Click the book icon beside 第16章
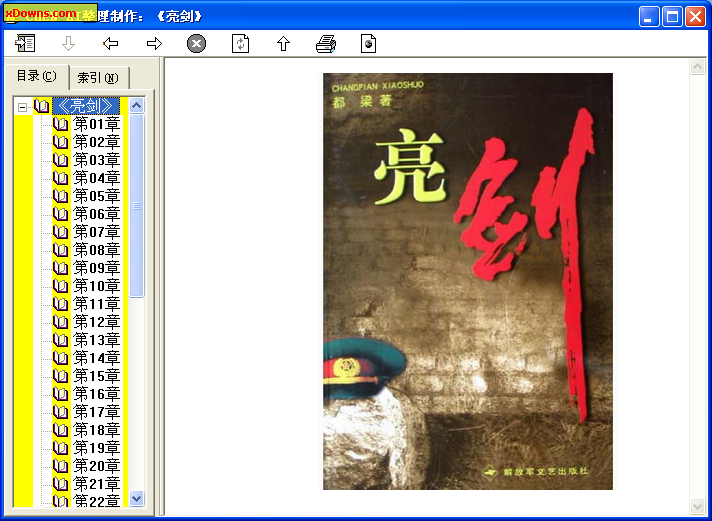Viewport: 712px width, 521px height. point(60,394)
